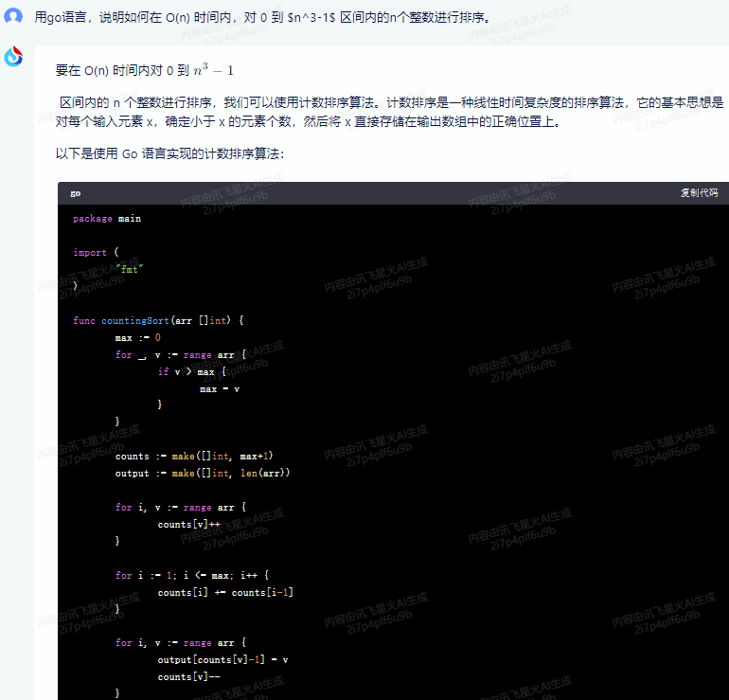Click the line 'package main'

(x=107, y=218)
